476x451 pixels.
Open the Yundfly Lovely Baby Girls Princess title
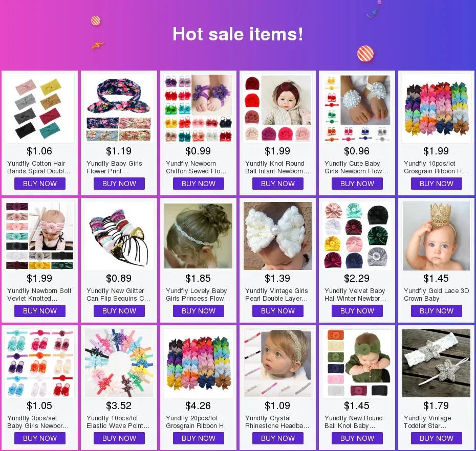click(x=198, y=295)
